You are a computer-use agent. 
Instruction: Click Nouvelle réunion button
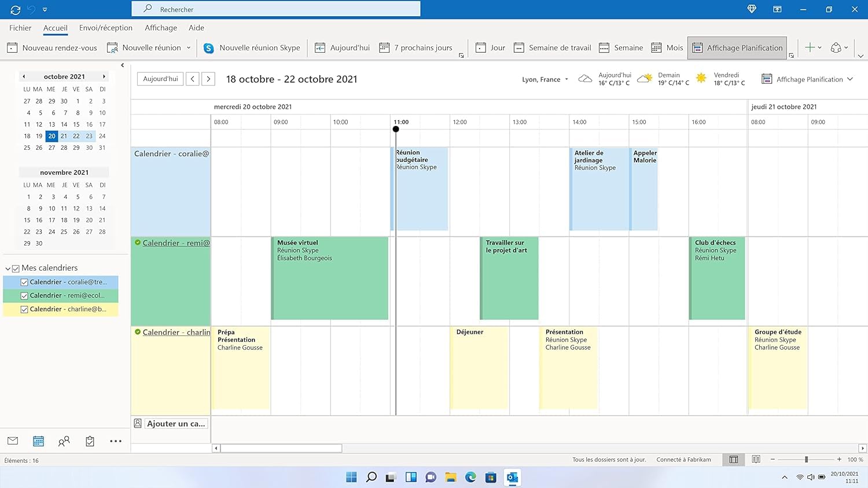coord(145,48)
